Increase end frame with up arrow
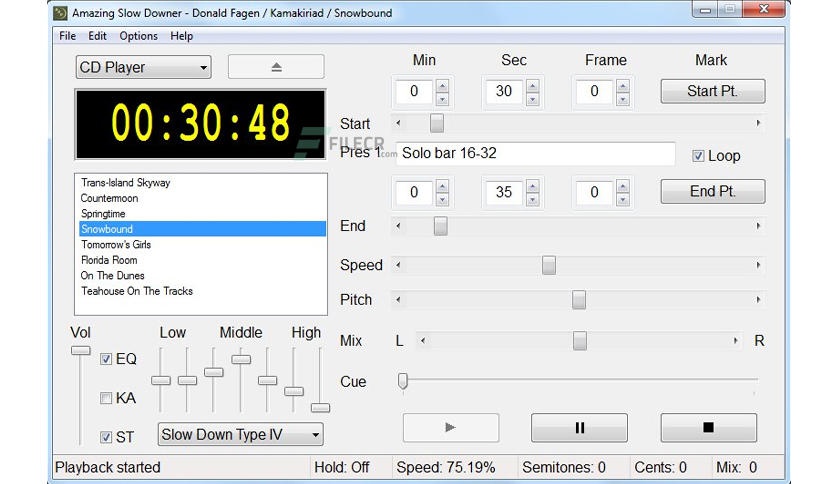This screenshot has height=484, width=836. point(622,186)
